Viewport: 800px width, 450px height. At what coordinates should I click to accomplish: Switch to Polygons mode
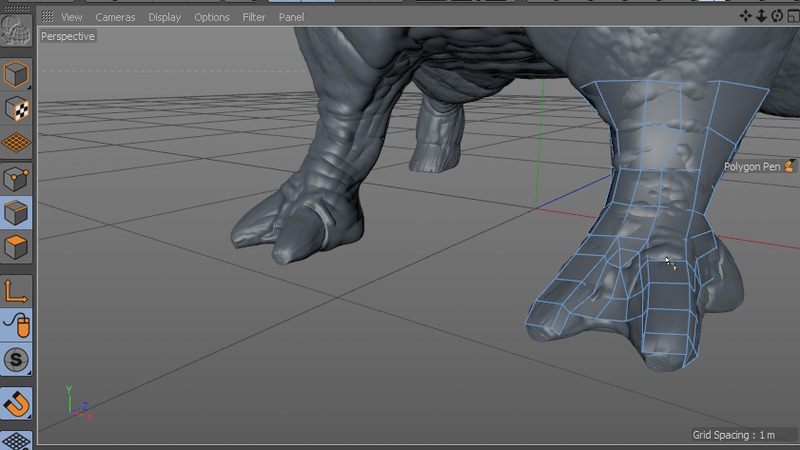pyautogui.click(x=16, y=246)
